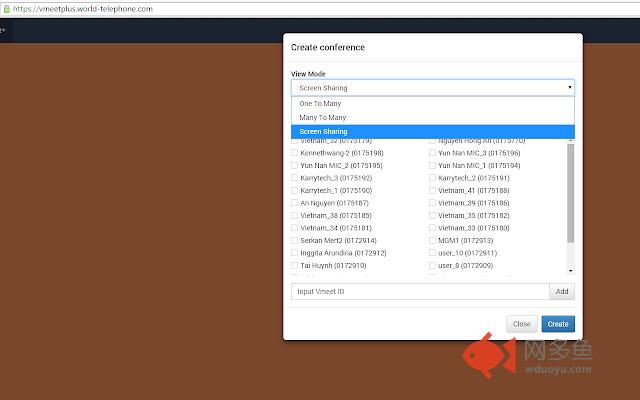This screenshot has width=640, height=400.
Task: Check Serkan Mert2 (0172914)
Action: [x=294, y=240]
